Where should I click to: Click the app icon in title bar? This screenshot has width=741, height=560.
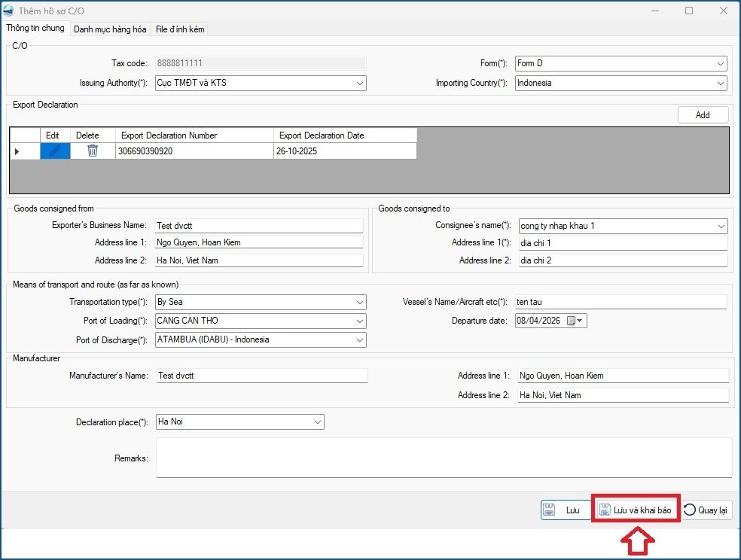[x=11, y=11]
